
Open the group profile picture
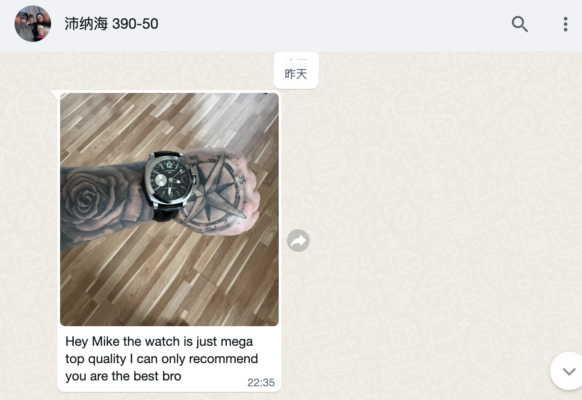pyautogui.click(x=33, y=24)
